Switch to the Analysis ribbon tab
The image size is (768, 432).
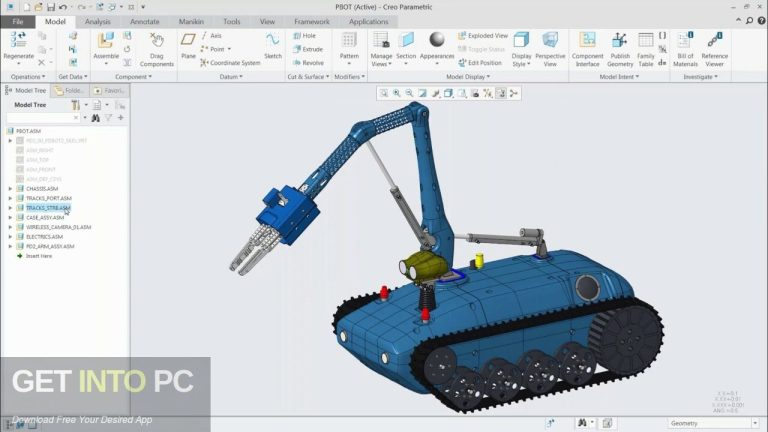[x=98, y=21]
